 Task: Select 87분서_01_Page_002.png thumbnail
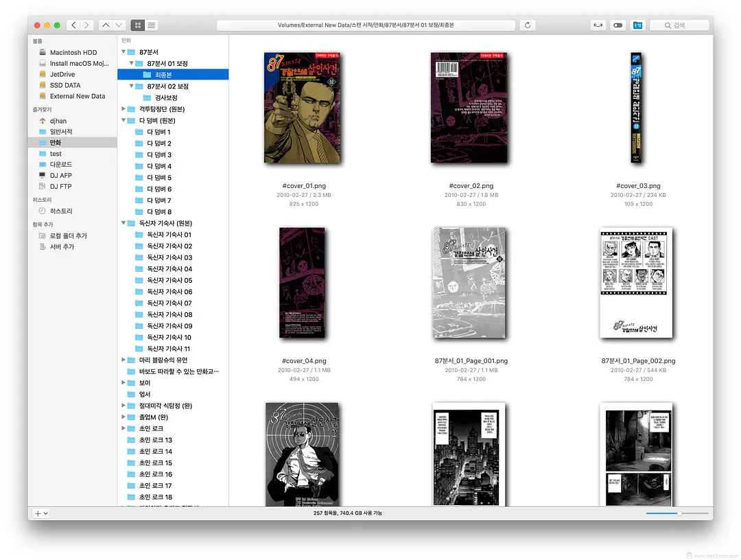pyautogui.click(x=636, y=283)
